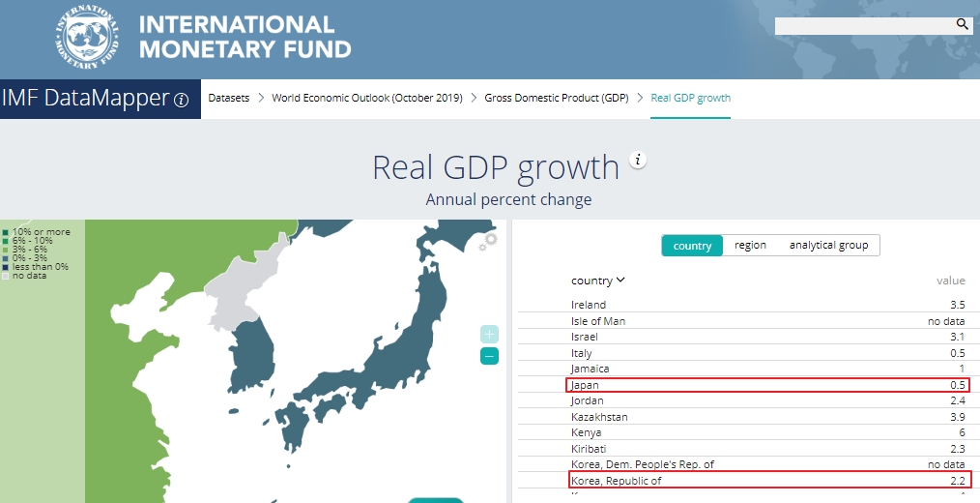Open the Real GDP growth info icon

tap(637, 161)
